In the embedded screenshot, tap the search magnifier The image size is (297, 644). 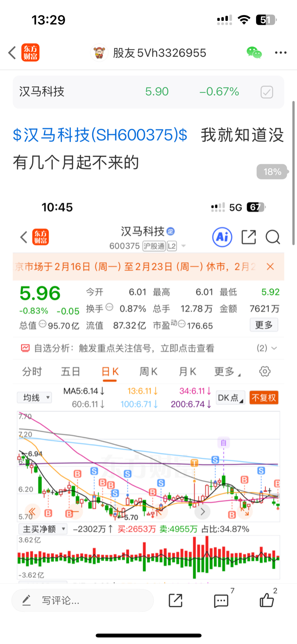(273, 237)
